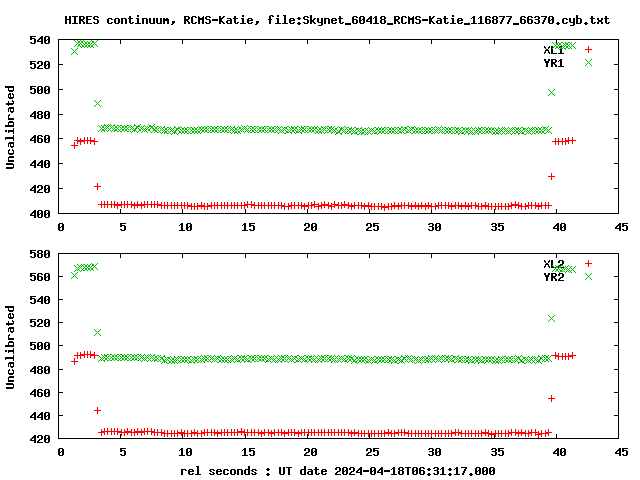Screen dimensions: 640x480
Task: Click the red plus marker beside XL2 legend
Action: [588, 263]
